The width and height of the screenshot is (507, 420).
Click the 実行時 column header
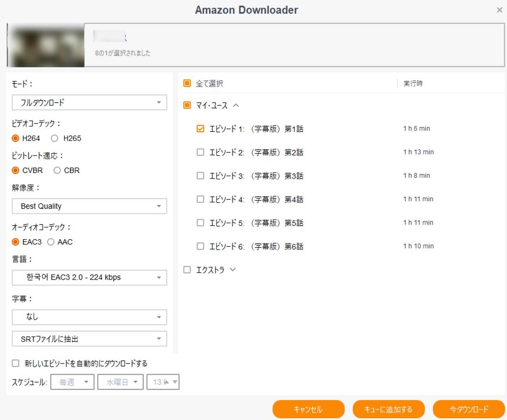(413, 83)
